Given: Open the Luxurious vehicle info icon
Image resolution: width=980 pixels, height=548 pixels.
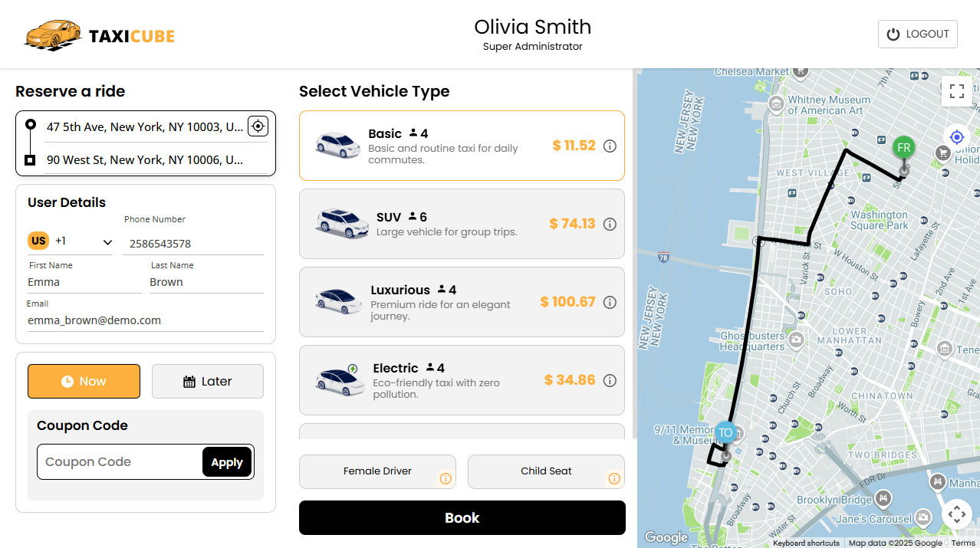Looking at the screenshot, I should tap(610, 302).
